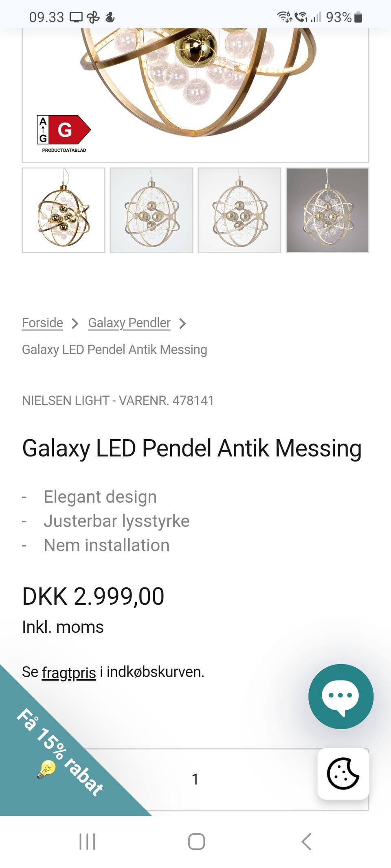Click the chevron after Galaxy Pendler
Image resolution: width=391 pixels, height=868 pixels.
(182, 324)
